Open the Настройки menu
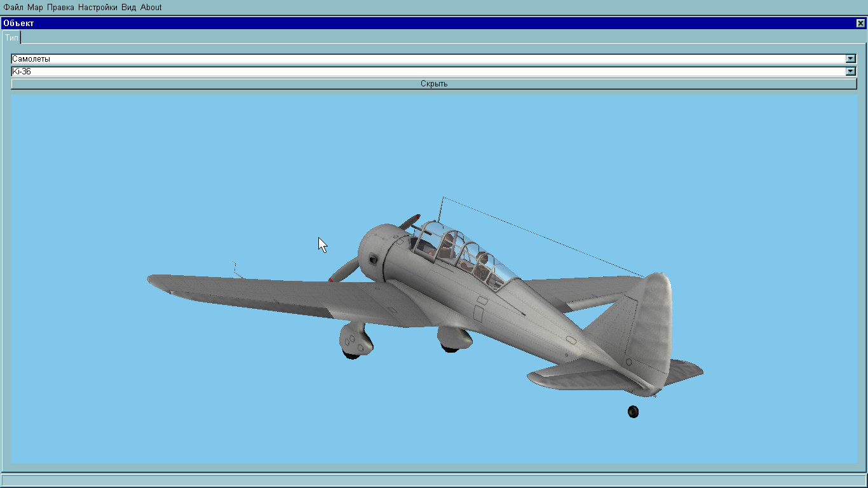 [x=98, y=8]
